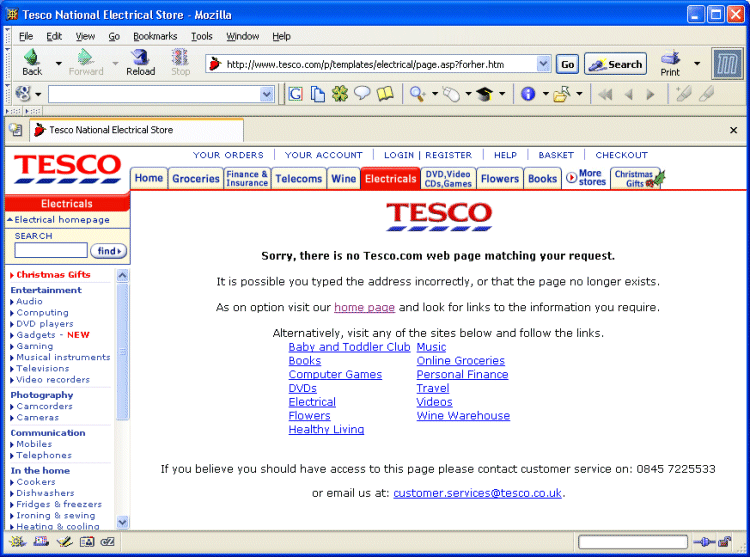This screenshot has height=557, width=750.
Task: Expand the graduation cap dropdown arrow
Action: click(502, 94)
